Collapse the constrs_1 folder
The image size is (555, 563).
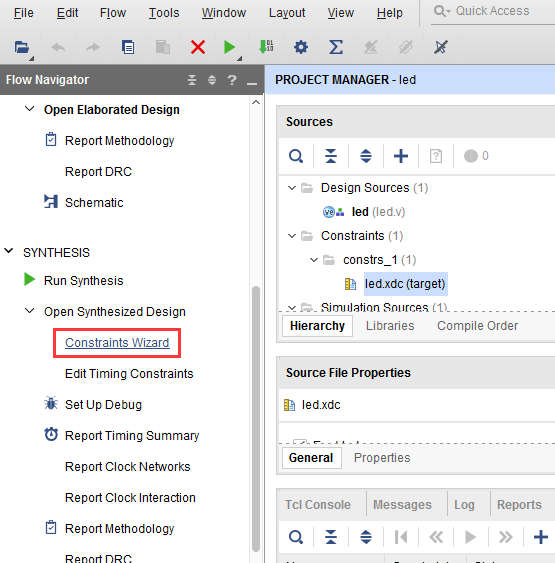tap(314, 260)
